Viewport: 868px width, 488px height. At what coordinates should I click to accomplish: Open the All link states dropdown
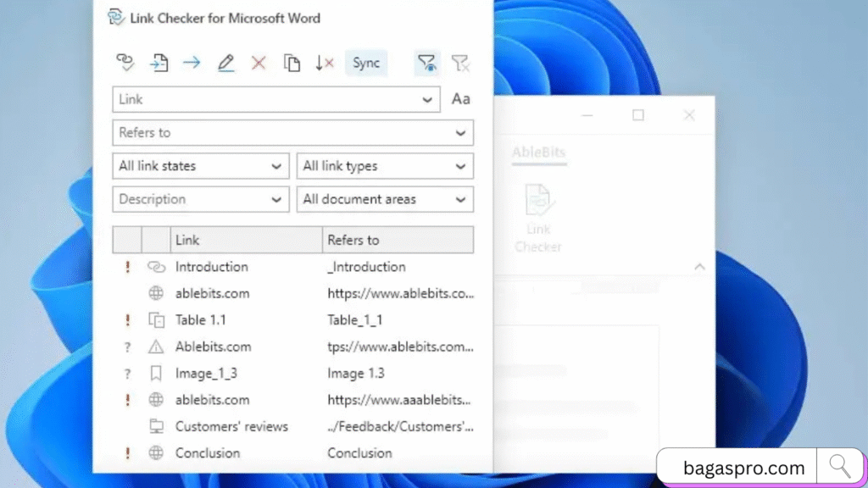click(x=200, y=166)
